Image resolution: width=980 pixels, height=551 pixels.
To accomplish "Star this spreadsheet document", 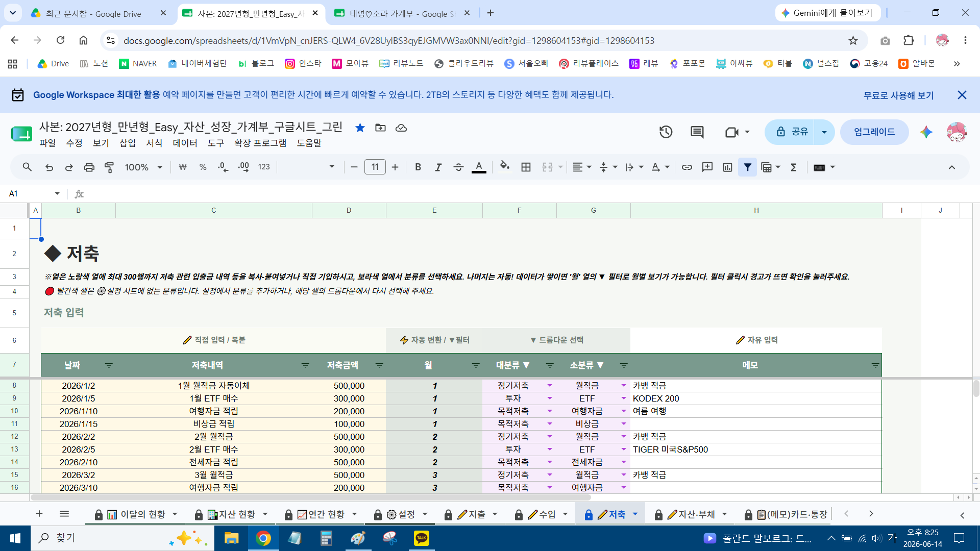I will pyautogui.click(x=360, y=128).
